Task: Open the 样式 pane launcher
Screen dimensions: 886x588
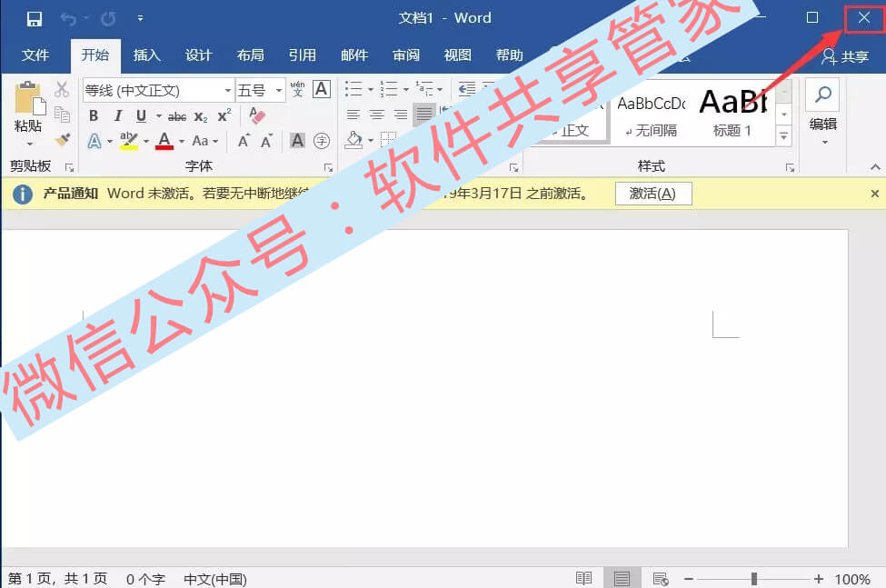Action: click(x=790, y=168)
